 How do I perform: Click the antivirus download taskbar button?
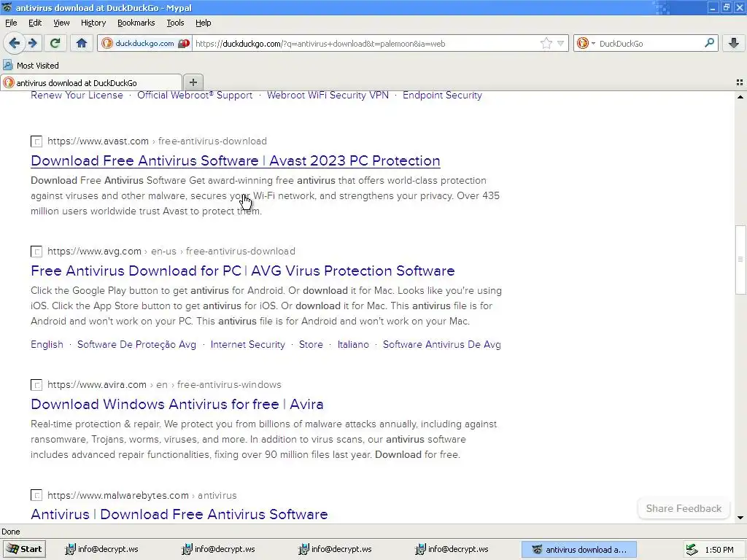[x=579, y=549]
